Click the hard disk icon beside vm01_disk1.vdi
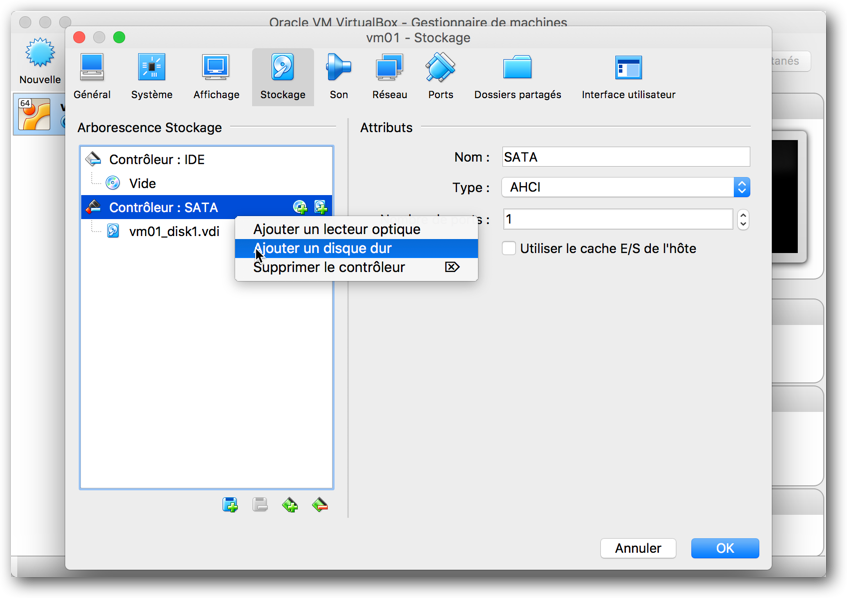This screenshot has height=598, width=847. tap(113, 231)
